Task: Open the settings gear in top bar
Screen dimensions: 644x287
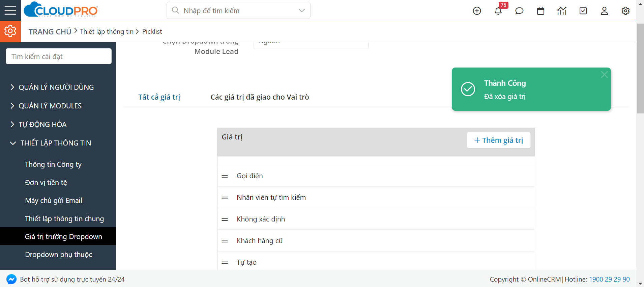Action: (625, 11)
